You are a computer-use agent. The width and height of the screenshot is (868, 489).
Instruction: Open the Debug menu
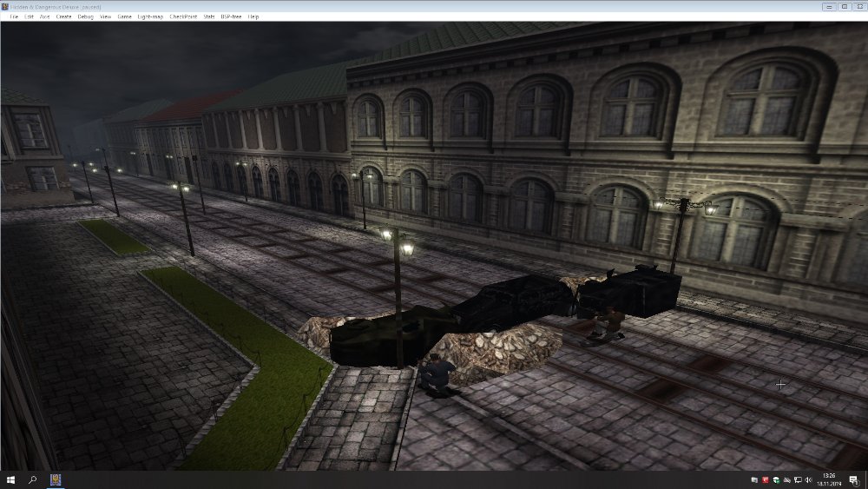(85, 17)
